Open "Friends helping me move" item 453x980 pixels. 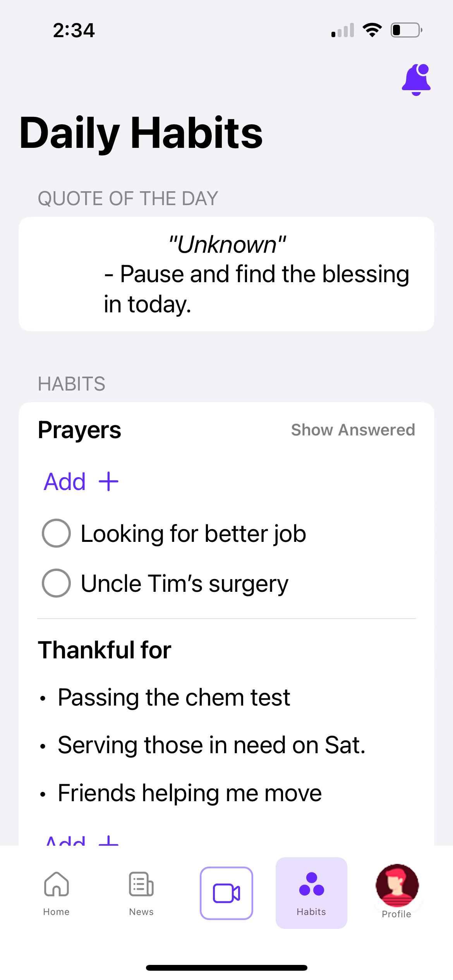[x=190, y=793]
